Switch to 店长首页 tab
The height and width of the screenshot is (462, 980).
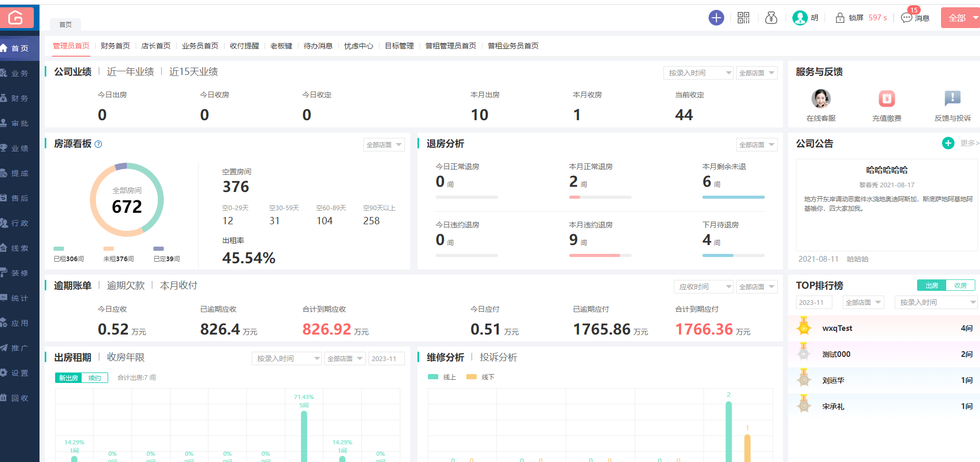pyautogui.click(x=156, y=46)
